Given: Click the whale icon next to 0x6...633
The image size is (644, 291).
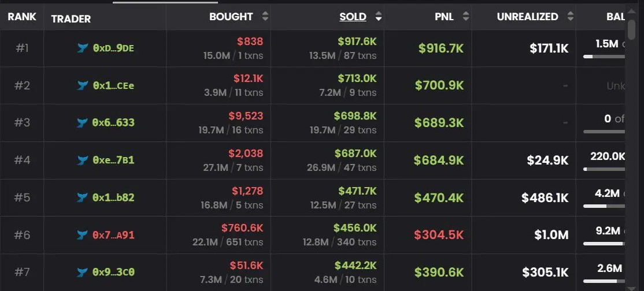Looking at the screenshot, I should point(83,123).
